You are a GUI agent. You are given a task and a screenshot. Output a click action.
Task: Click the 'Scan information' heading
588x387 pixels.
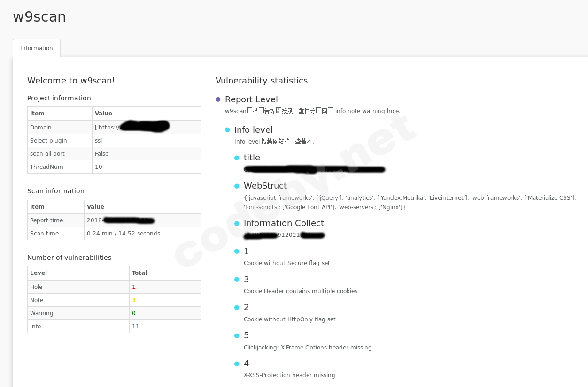click(x=56, y=191)
